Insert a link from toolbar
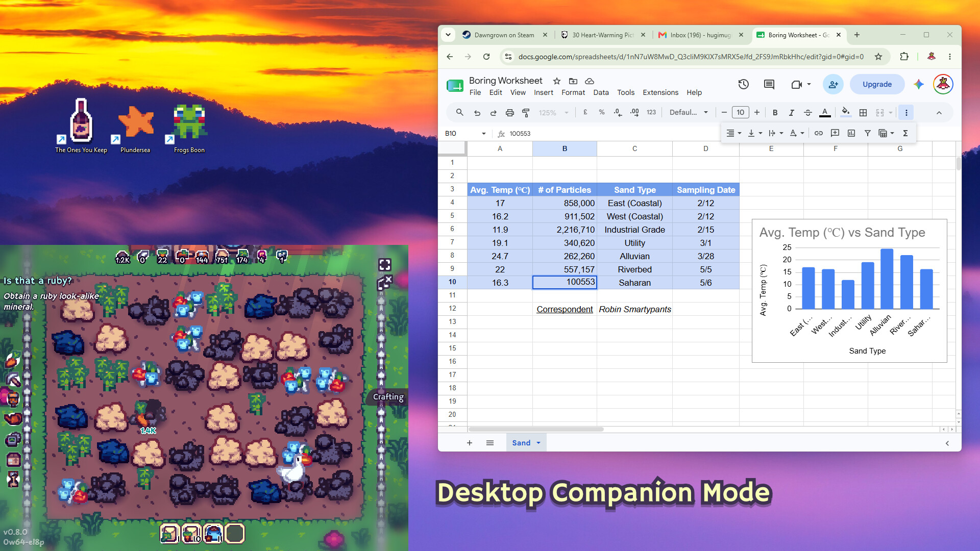Viewport: 980px width, 551px height. [x=818, y=133]
